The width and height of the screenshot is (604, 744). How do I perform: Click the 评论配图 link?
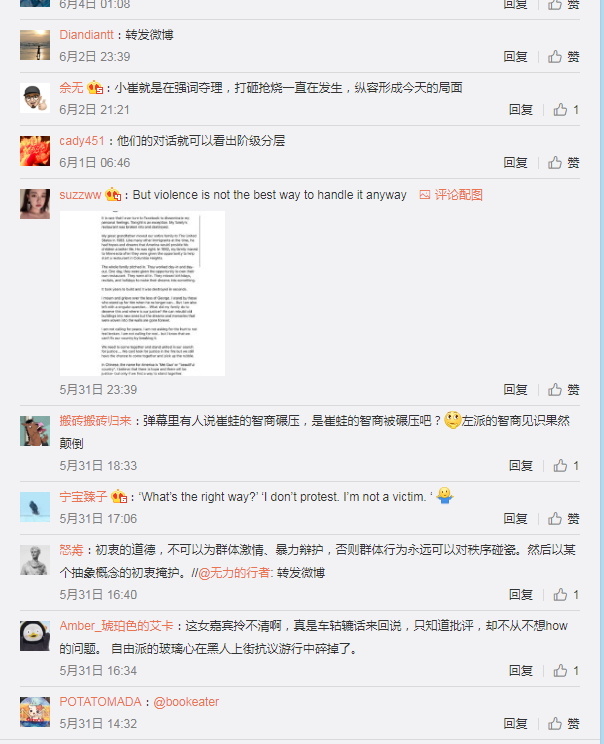click(x=451, y=195)
